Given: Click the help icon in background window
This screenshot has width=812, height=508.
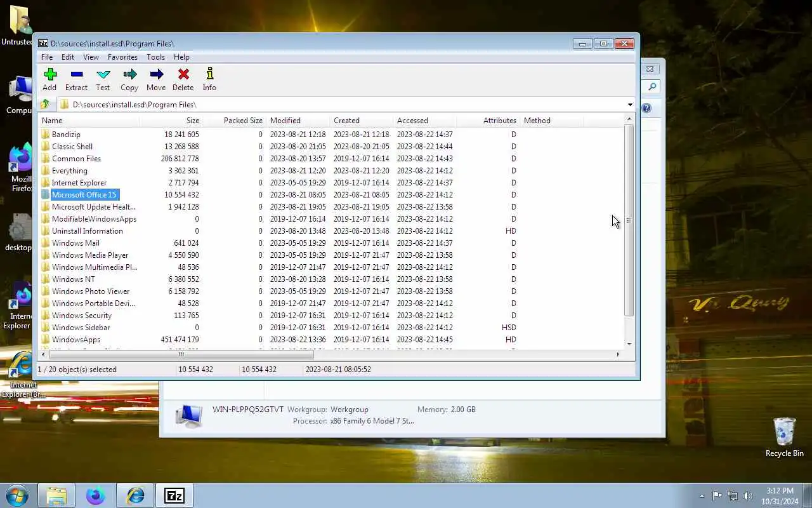Looking at the screenshot, I should click(x=646, y=108).
